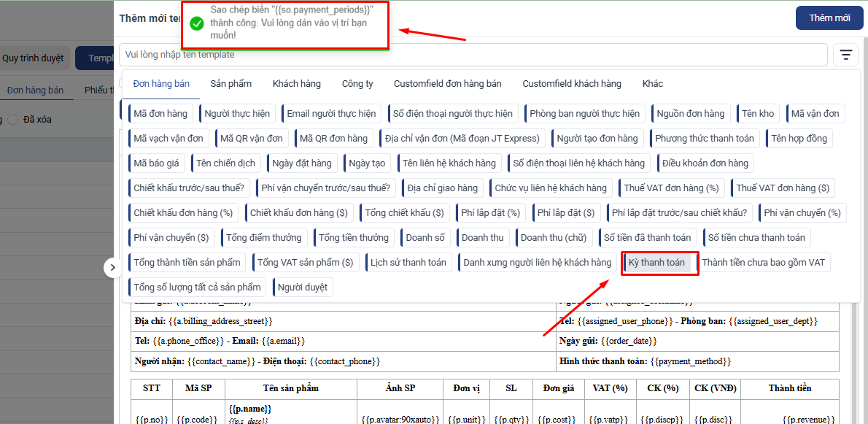Image resolution: width=868 pixels, height=424 pixels.
Task: Click the Tổng tiền thưởng variable
Action: 354,238
